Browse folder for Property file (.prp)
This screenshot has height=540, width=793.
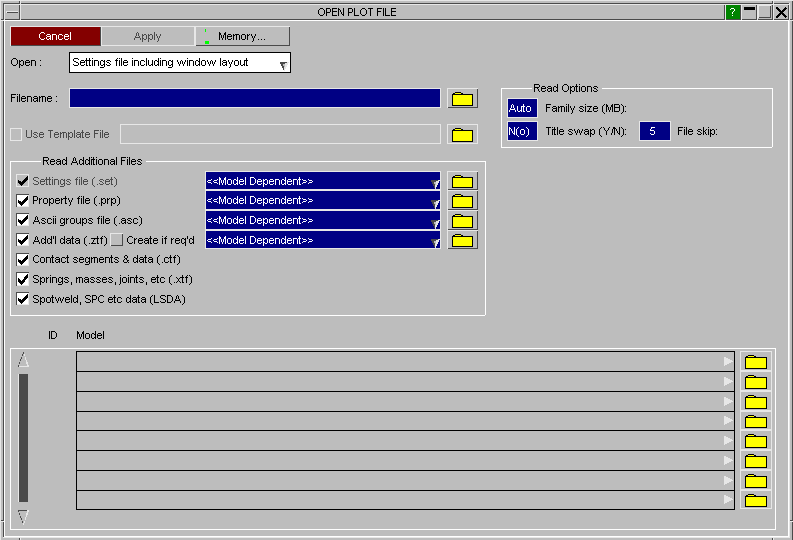[462, 201]
